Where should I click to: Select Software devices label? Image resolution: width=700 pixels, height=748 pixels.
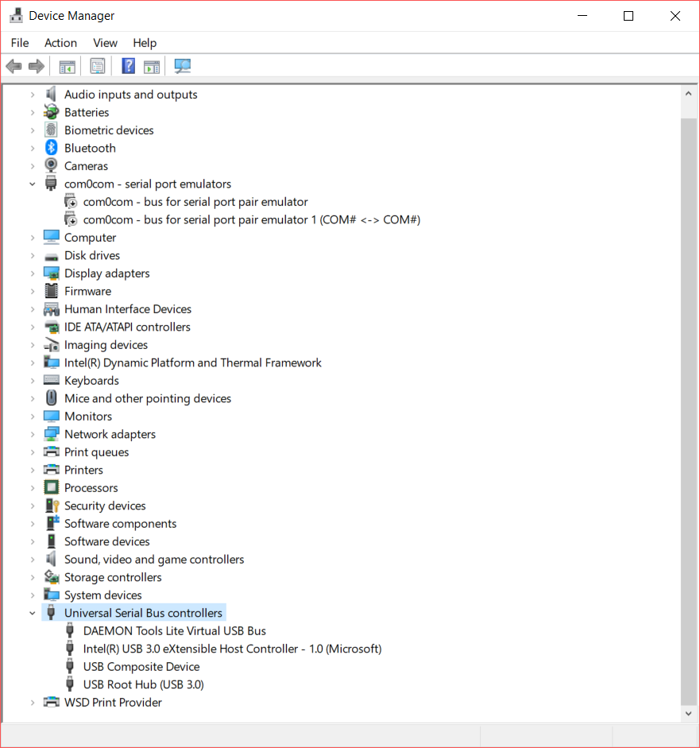pyautogui.click(x=106, y=541)
